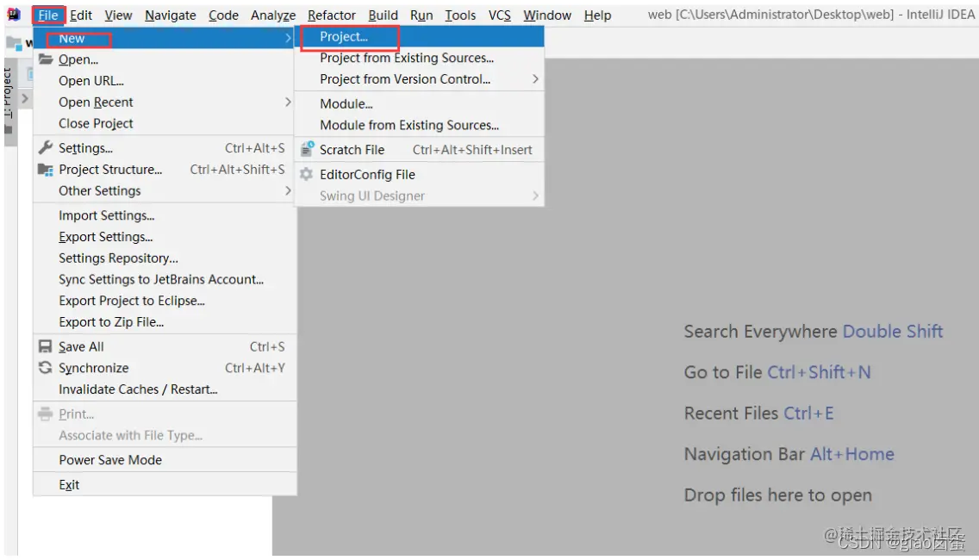Screen dimensions: 979x560
Task: Open the View menu
Action: point(118,15)
